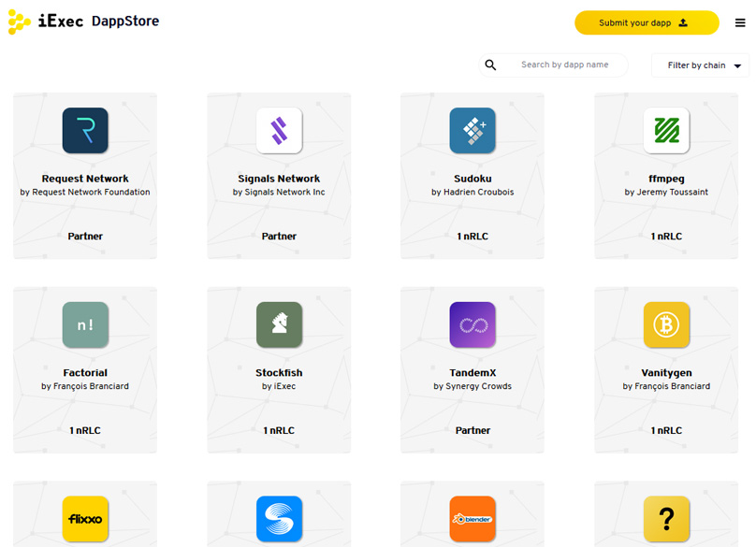This screenshot has width=756, height=547.
Task: Select the Sudoku dapp icon
Action: coord(472,131)
